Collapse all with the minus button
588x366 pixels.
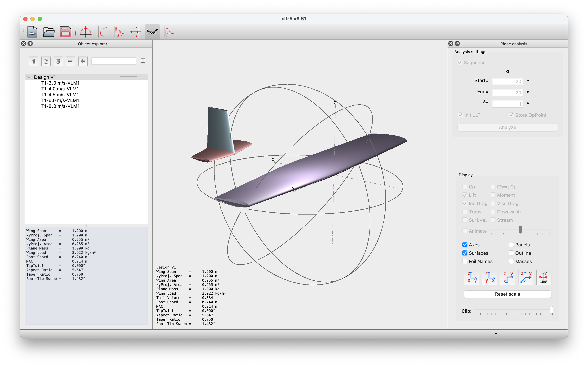(x=70, y=61)
